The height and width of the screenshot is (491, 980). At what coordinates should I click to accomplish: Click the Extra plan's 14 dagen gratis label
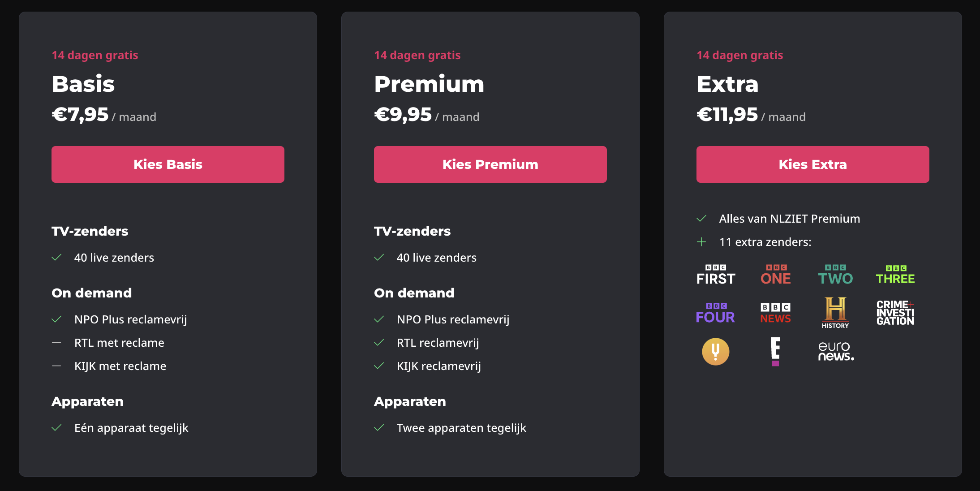click(x=739, y=55)
